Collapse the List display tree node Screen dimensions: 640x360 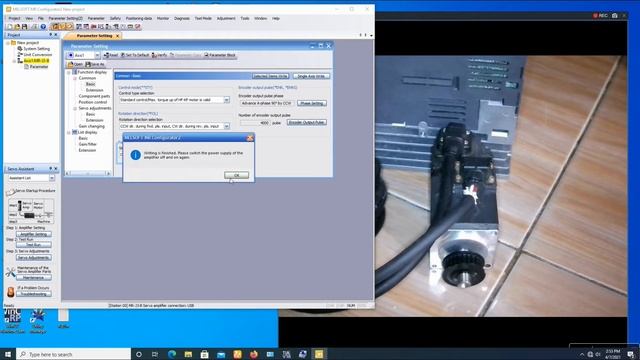pyautogui.click(x=69, y=133)
